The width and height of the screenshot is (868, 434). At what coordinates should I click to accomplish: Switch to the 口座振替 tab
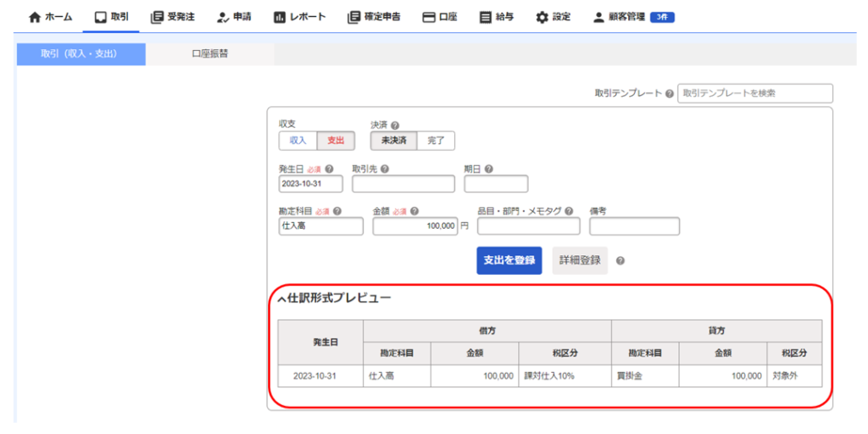209,54
